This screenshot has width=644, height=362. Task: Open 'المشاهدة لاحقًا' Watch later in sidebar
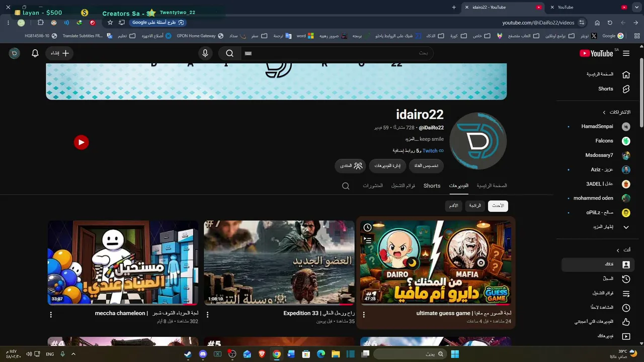599,307
